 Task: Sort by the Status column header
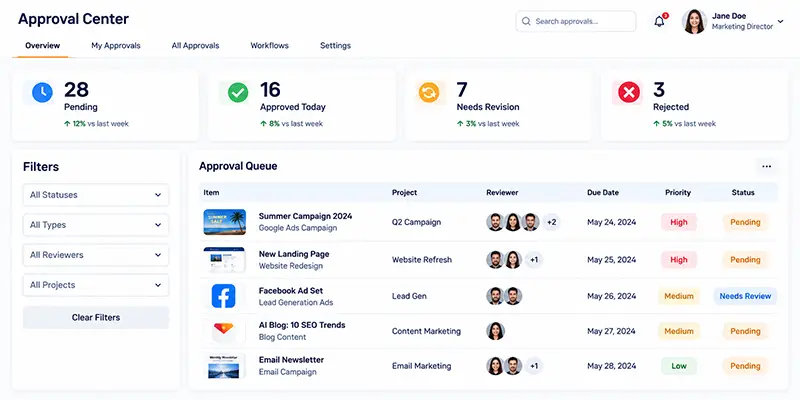(743, 192)
